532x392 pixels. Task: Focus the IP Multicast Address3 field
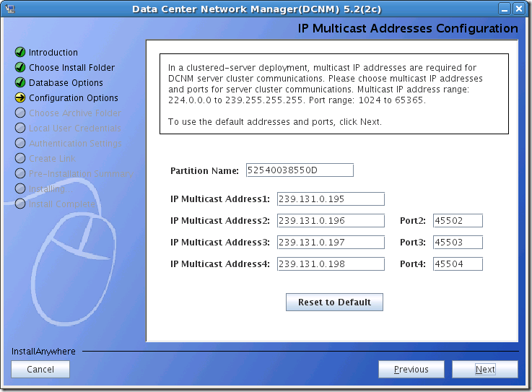tap(331, 243)
